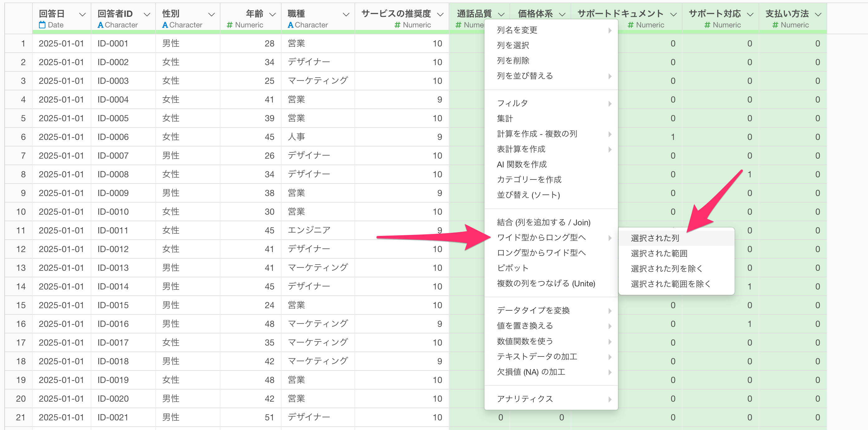
Task: Click the Numeric hash icon under サポート対応
Action: point(707,25)
